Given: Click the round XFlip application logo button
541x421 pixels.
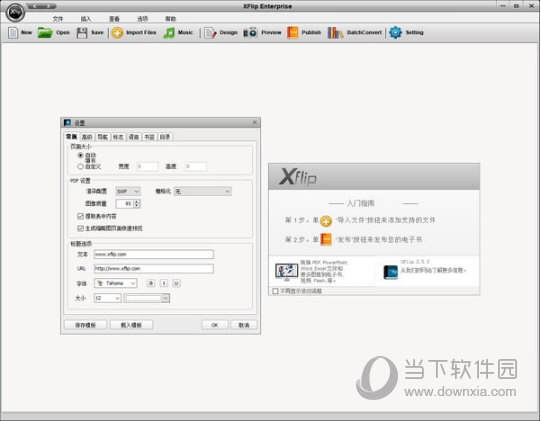Looking at the screenshot, I should coord(15,12).
